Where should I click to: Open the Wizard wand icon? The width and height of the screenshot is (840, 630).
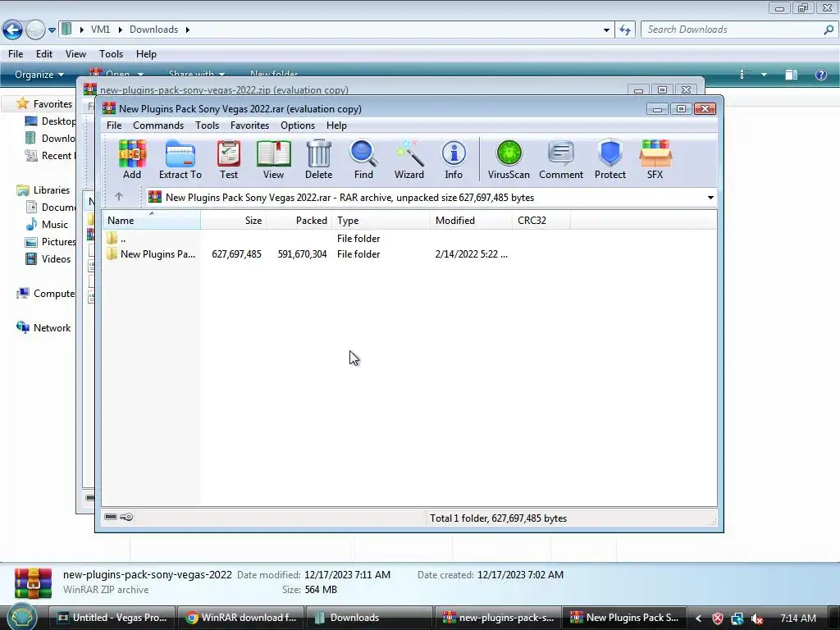click(x=409, y=159)
